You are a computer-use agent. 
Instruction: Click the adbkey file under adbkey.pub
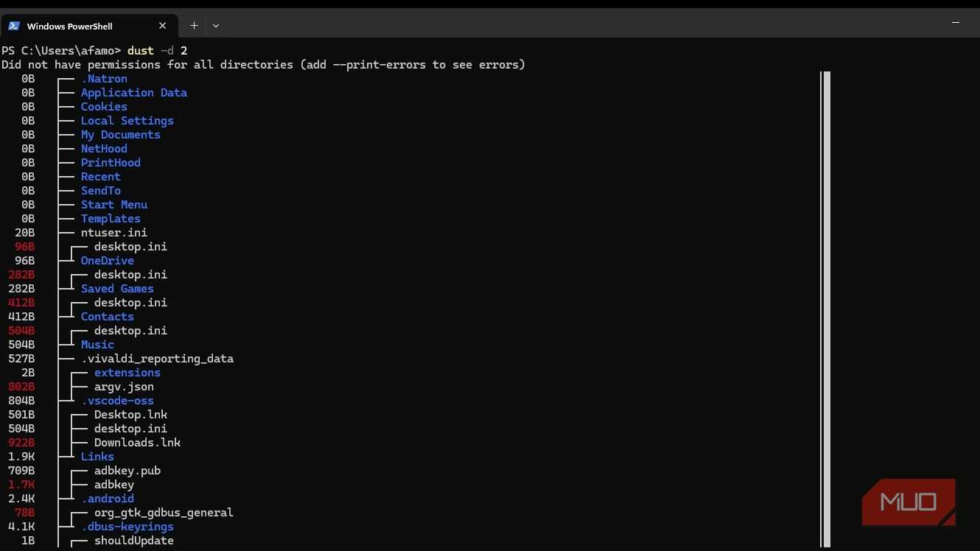(x=114, y=485)
